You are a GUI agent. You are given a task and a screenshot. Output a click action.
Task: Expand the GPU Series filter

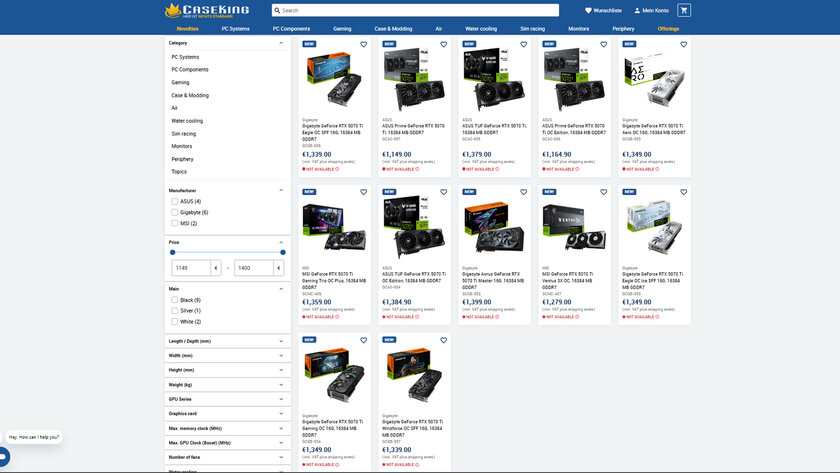pos(227,399)
